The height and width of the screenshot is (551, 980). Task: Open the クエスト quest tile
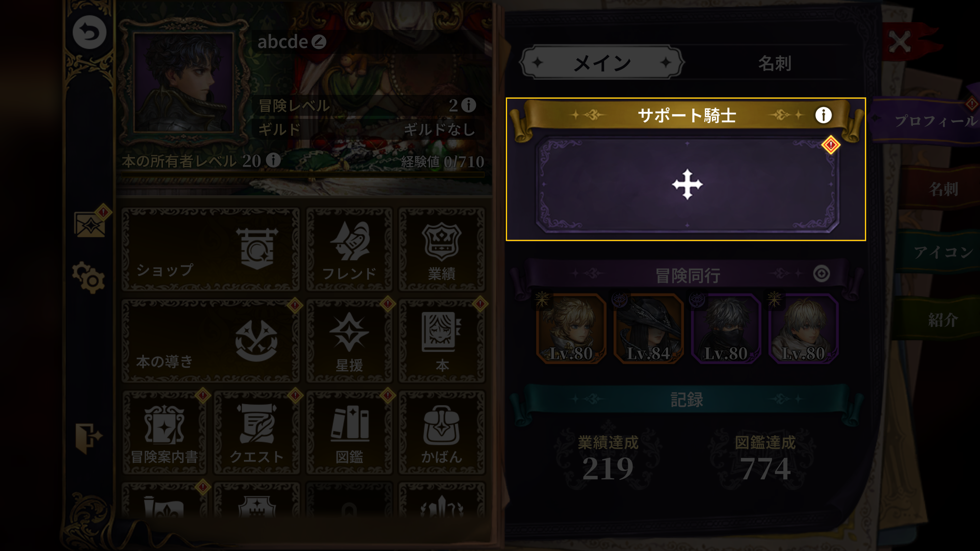pos(257,433)
